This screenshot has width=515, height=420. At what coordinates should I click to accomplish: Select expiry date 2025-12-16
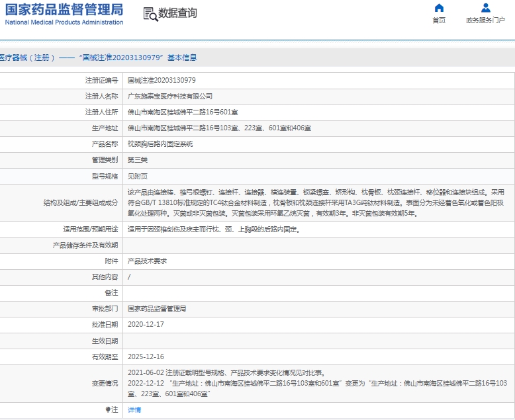click(x=146, y=357)
